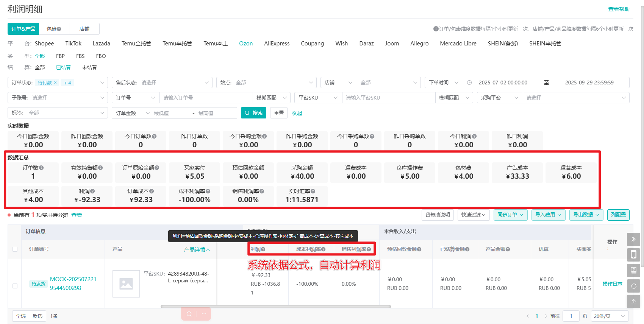The width and height of the screenshot is (644, 324).
Task: Select 已结算 settlement filter
Action: pos(63,67)
